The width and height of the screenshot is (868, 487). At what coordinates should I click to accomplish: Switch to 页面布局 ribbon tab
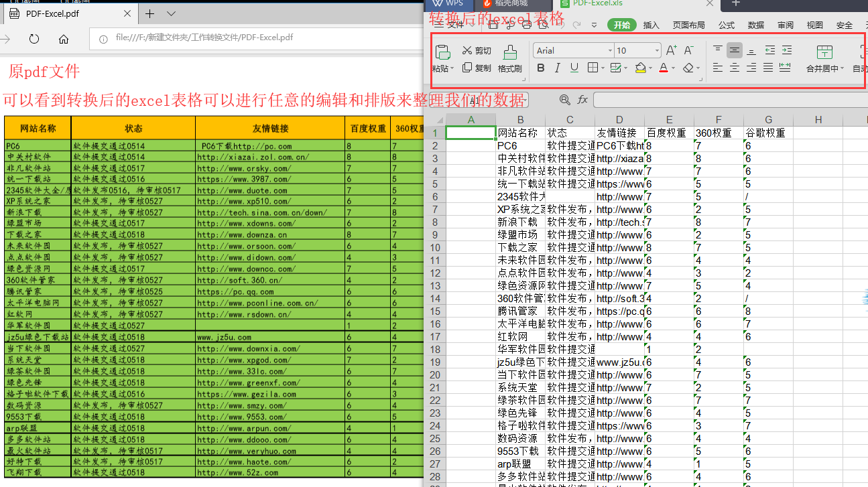tap(688, 25)
